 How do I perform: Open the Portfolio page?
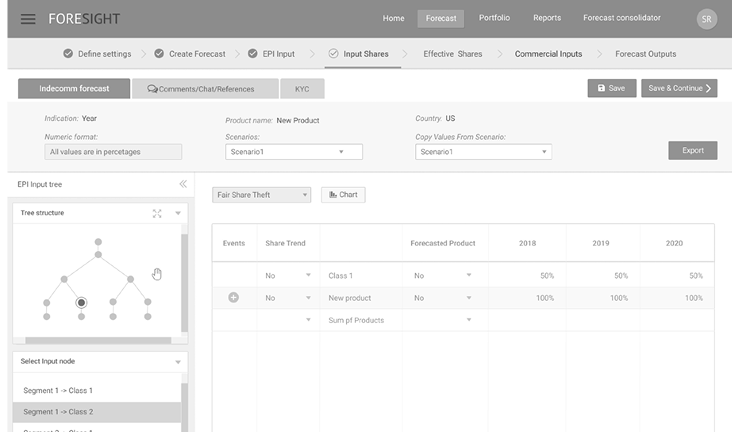494,18
